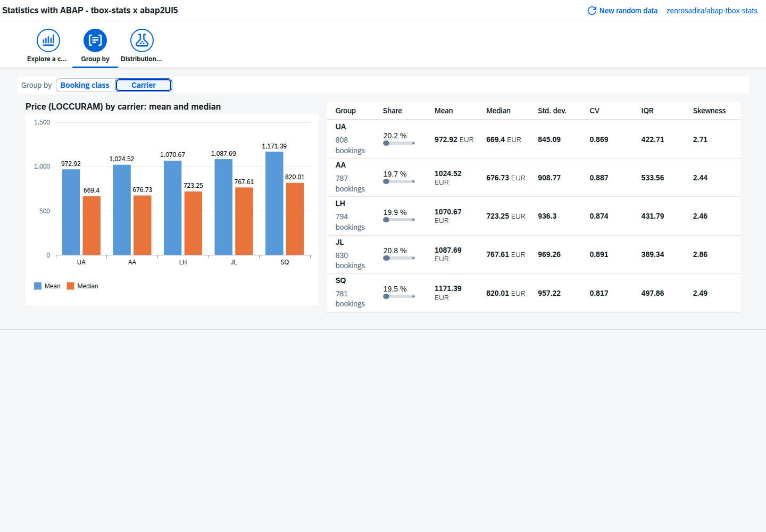766x532 pixels.
Task: Click SQ mean value 1171.39 EUR
Action: [448, 293]
